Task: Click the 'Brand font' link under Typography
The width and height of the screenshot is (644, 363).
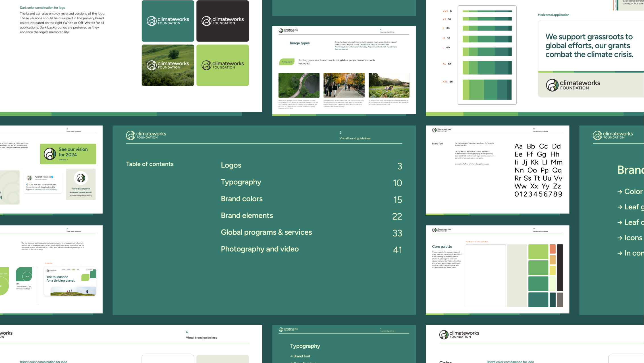Action: point(302,356)
